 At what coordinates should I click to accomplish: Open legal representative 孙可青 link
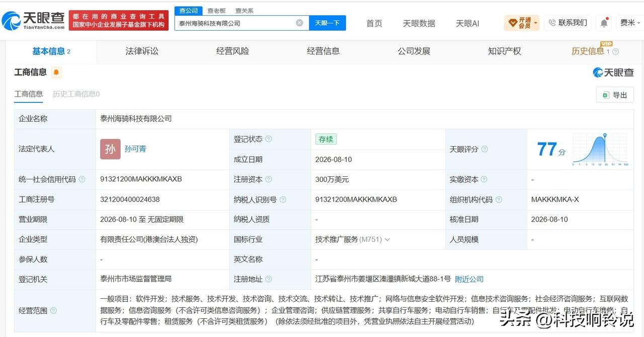[135, 149]
